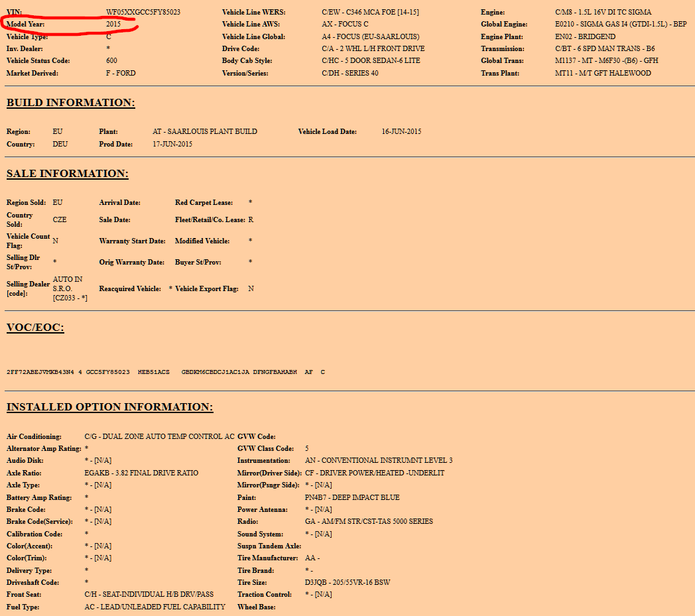Select the Tire Size value 205/55VR-16 BSW
The height and width of the screenshot is (616, 695).
pyautogui.click(x=347, y=583)
